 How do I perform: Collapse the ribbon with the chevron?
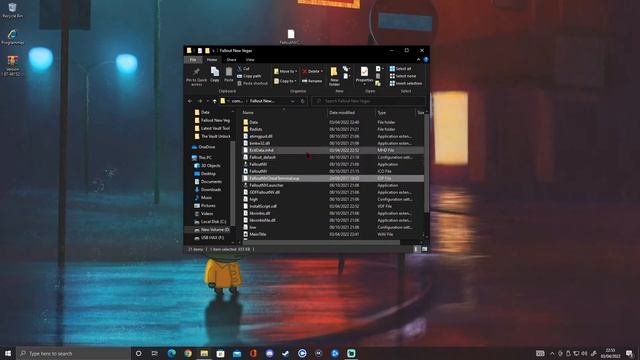pyautogui.click(x=418, y=60)
